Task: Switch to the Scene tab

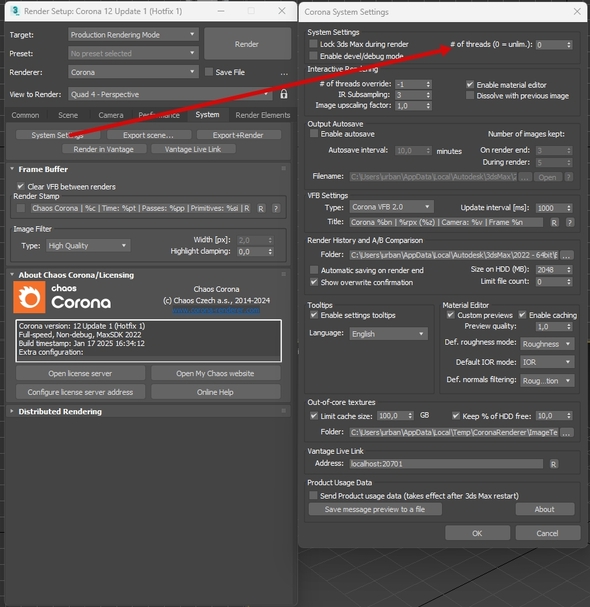Action: coord(68,115)
